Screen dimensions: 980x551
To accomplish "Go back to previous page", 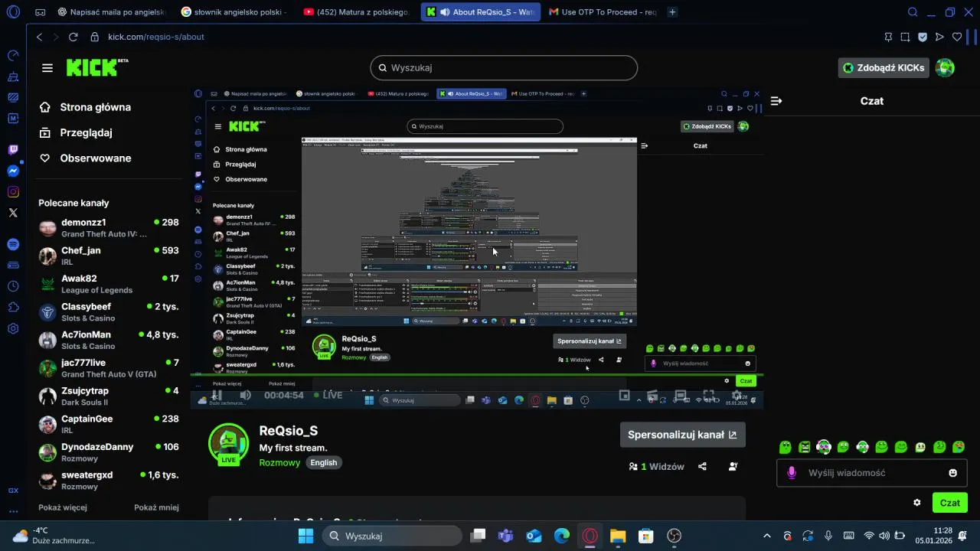I will tap(40, 37).
